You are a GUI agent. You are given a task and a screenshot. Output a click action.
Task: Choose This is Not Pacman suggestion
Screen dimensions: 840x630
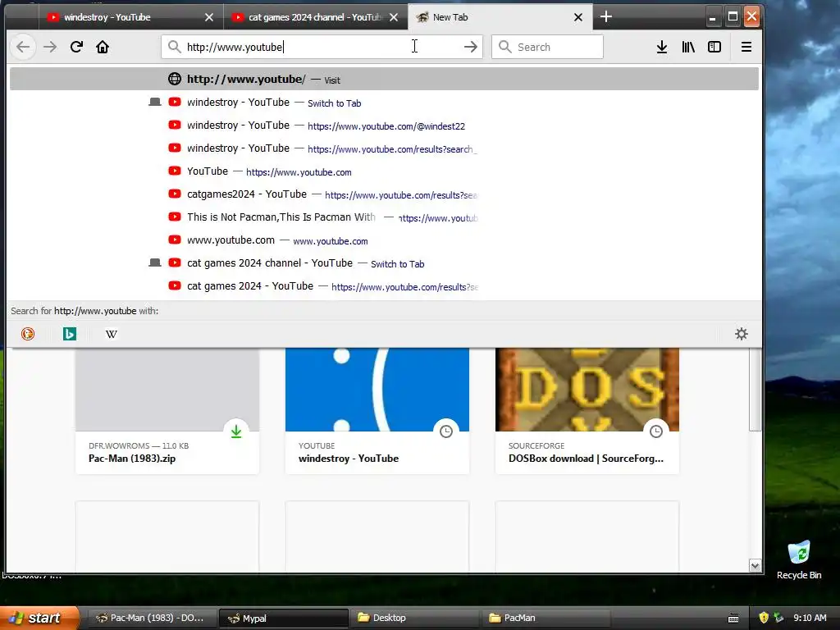coord(384,217)
